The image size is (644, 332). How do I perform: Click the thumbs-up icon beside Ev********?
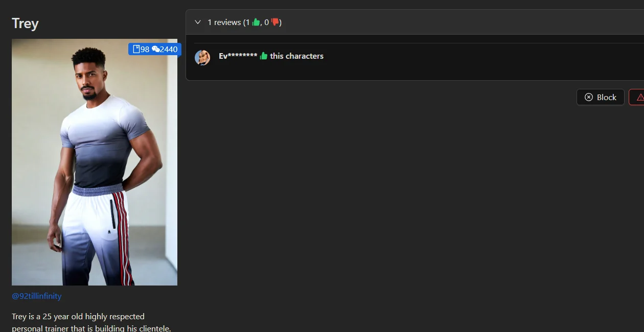[x=264, y=56]
